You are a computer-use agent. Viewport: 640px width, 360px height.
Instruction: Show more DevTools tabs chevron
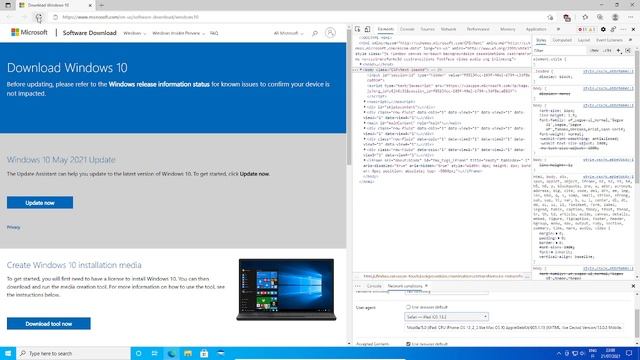pyautogui.click(x=558, y=29)
